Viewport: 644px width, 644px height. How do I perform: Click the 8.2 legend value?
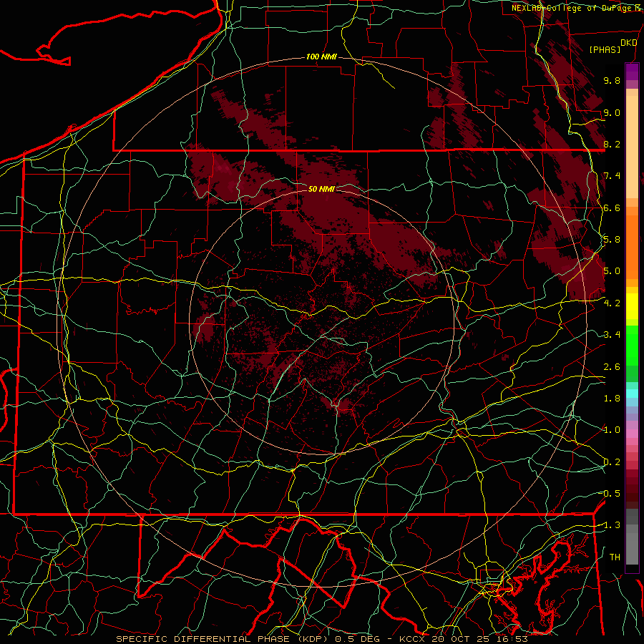tap(612, 144)
